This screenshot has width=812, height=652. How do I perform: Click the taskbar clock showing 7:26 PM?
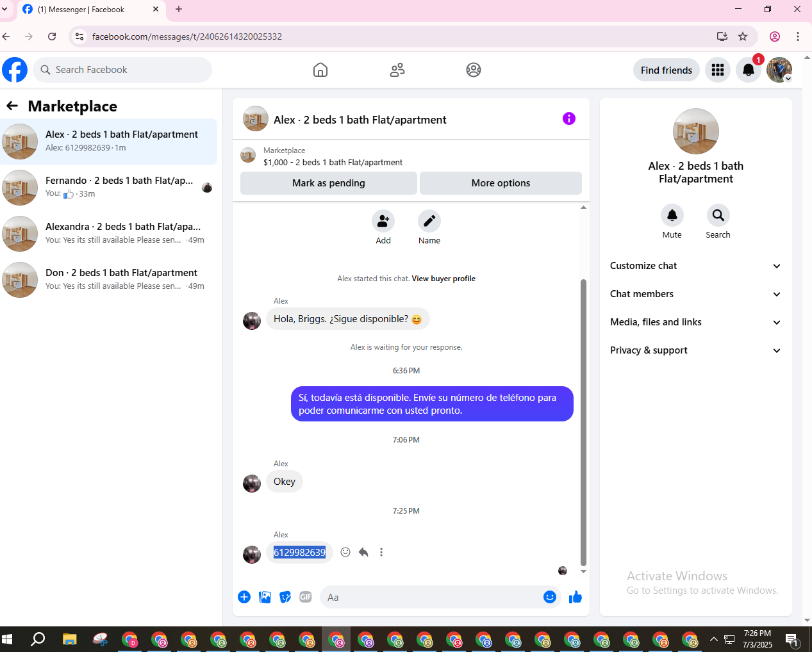(x=758, y=639)
